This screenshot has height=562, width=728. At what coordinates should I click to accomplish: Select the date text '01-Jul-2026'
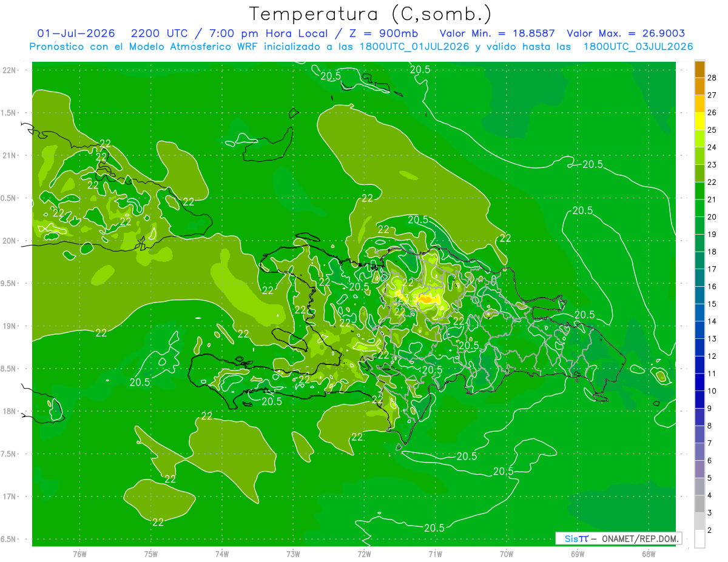coord(76,33)
